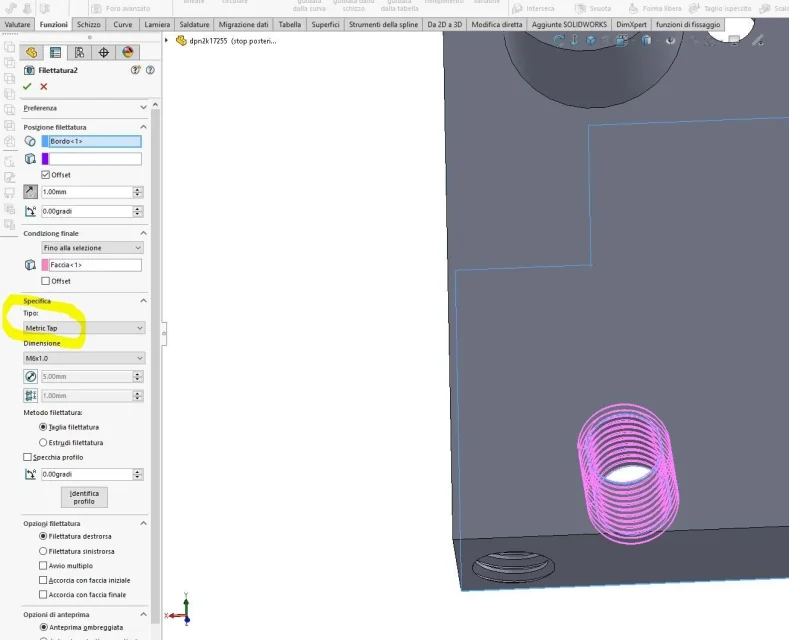Switch to the Lamiera tab
Screen dimensions: 789x640
(157, 24)
